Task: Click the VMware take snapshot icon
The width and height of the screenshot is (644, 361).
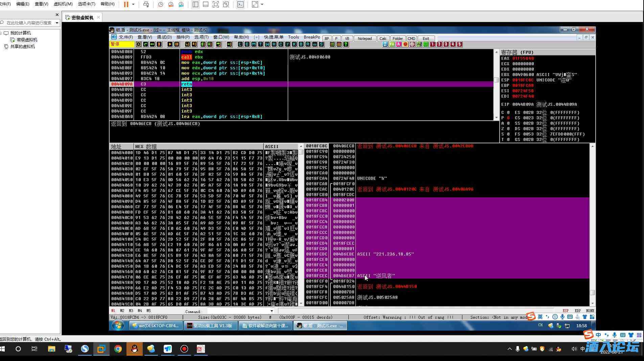Action: 161,4
